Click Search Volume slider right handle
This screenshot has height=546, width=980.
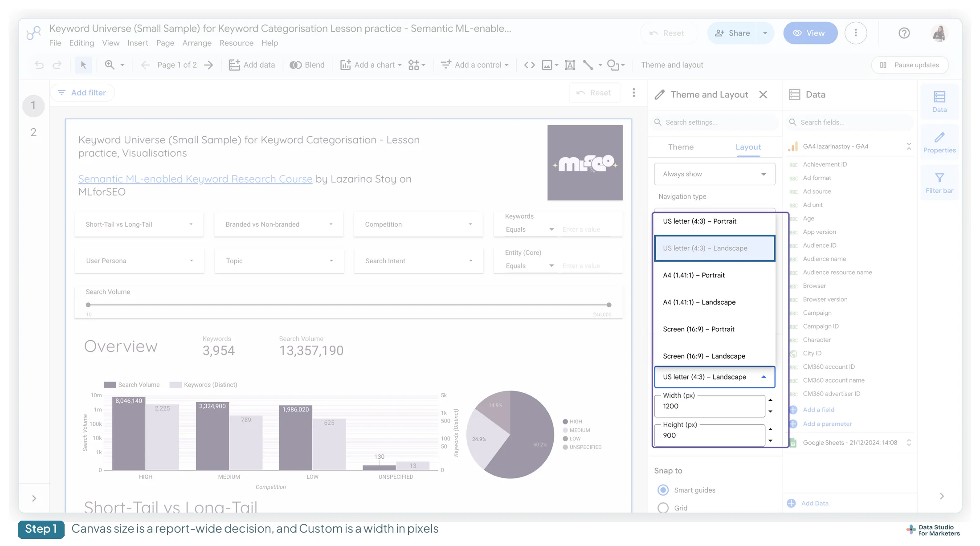tap(609, 305)
